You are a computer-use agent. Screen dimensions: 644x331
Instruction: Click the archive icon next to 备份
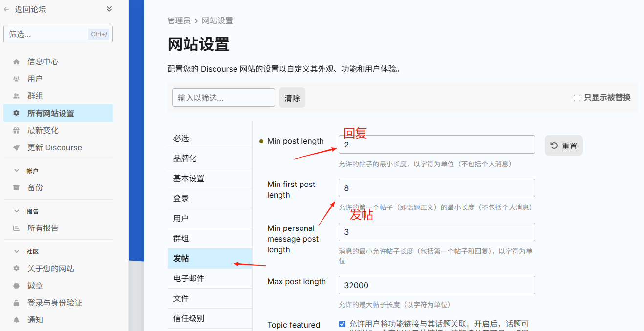tap(17, 187)
